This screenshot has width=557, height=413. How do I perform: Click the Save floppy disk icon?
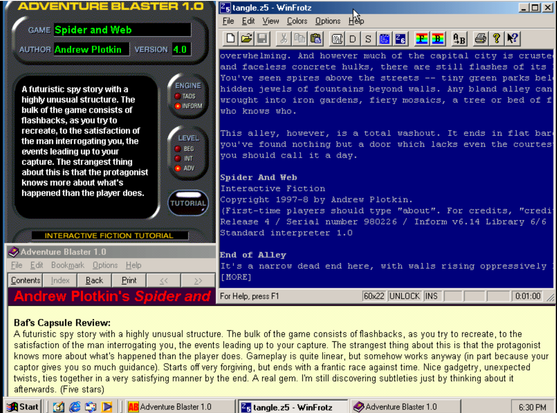click(262, 38)
